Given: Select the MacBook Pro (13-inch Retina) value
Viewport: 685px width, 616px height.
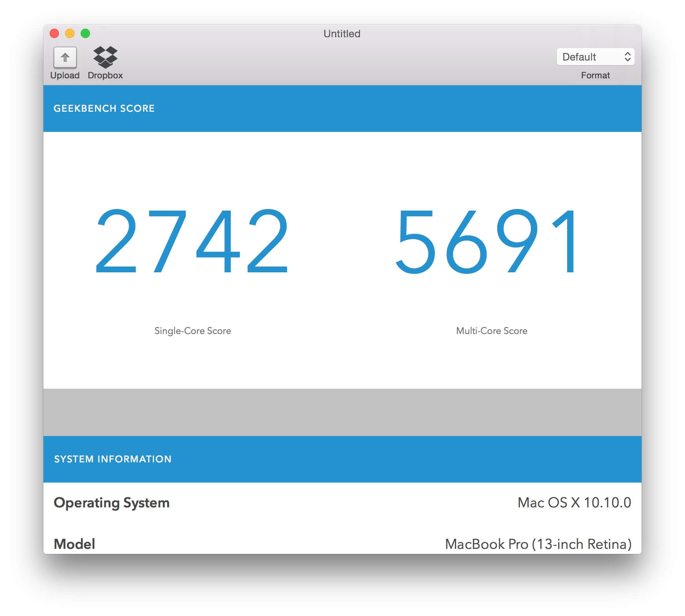Looking at the screenshot, I should 538,544.
